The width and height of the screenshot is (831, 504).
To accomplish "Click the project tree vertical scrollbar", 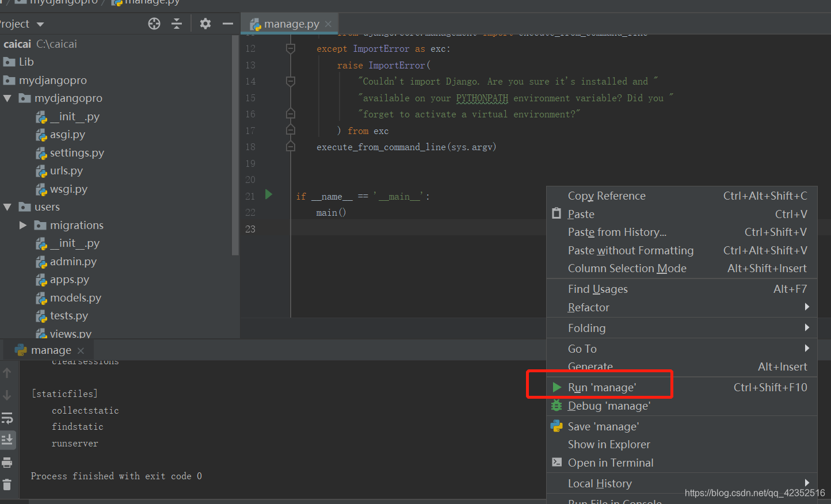I will (x=235, y=145).
